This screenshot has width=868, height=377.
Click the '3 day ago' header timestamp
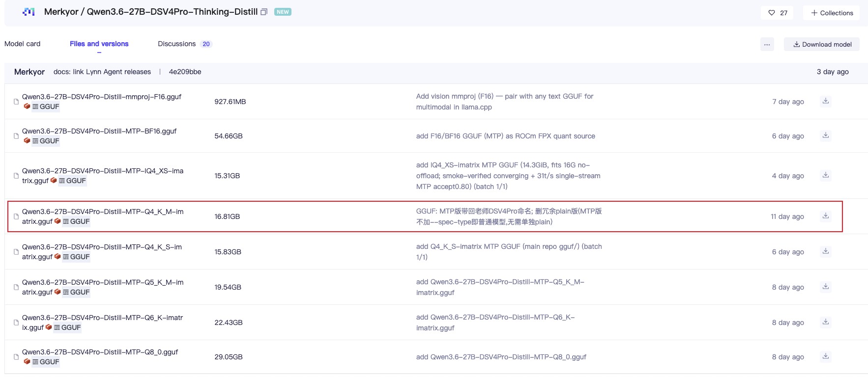[x=833, y=72]
